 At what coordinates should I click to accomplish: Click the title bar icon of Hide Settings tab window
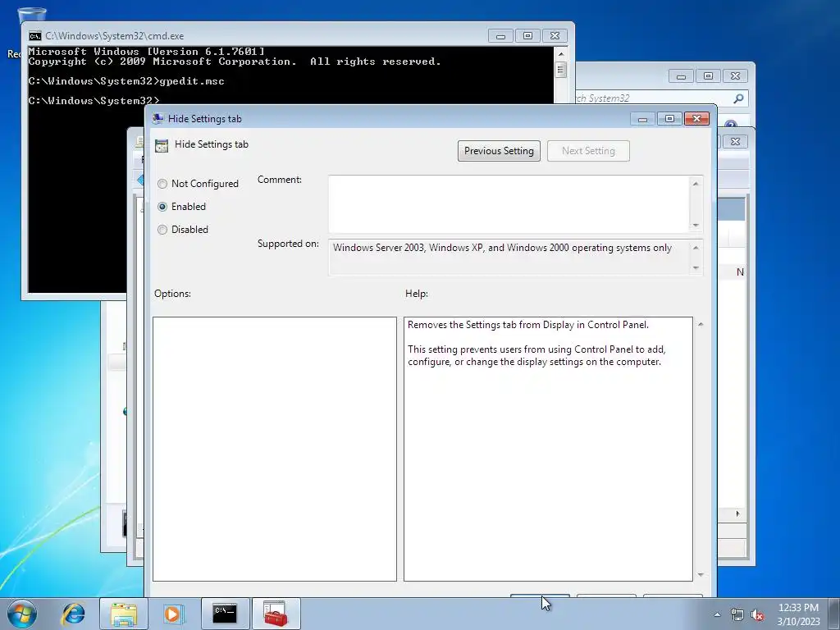(158, 119)
